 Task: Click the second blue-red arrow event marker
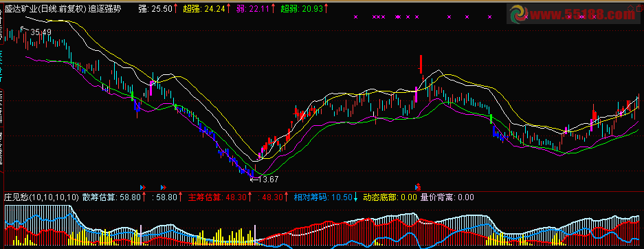coord(164,187)
